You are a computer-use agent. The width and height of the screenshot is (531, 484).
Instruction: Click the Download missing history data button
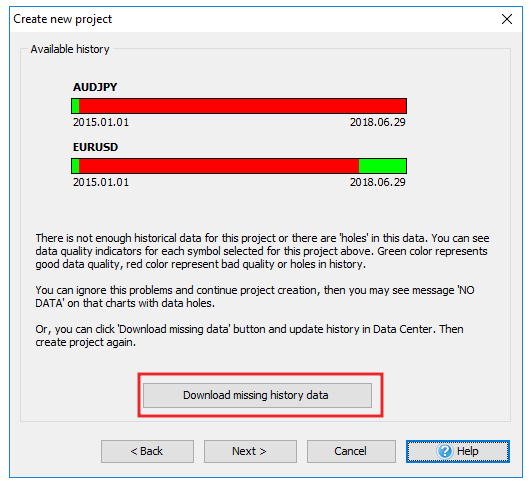click(257, 395)
